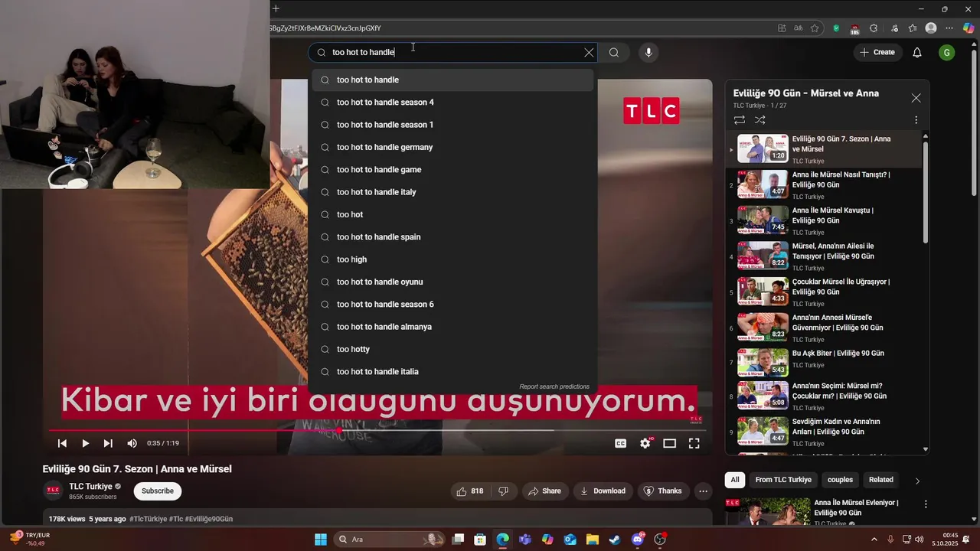Viewport: 980px width, 551px height.
Task: Open Edge settings and more menu
Action: tap(949, 28)
